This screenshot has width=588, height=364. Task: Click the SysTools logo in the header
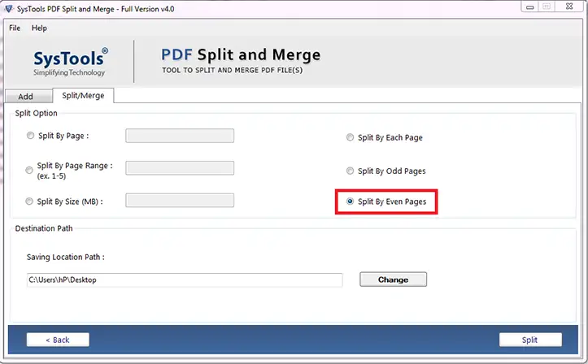pyautogui.click(x=71, y=62)
